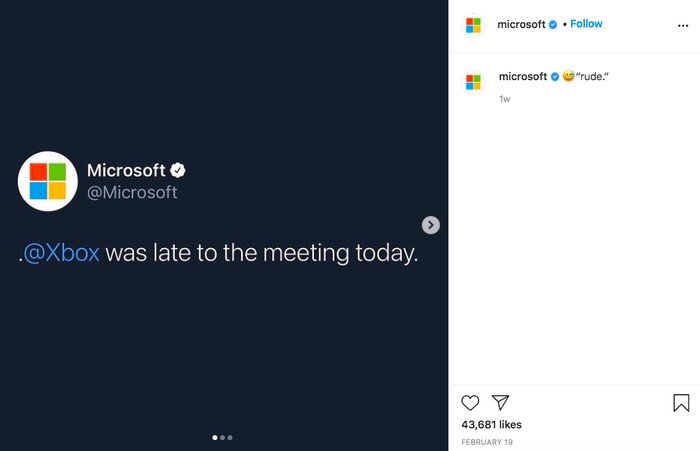Click Microsoft profile avatar in header
The width and height of the screenshot is (700, 451).
[473, 25]
